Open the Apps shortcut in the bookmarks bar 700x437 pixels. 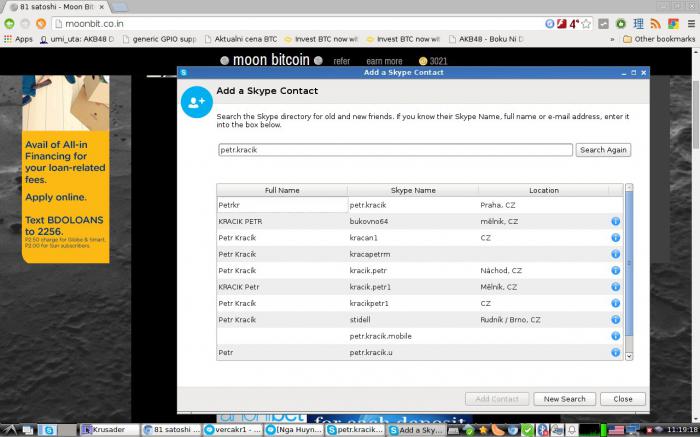(18, 39)
